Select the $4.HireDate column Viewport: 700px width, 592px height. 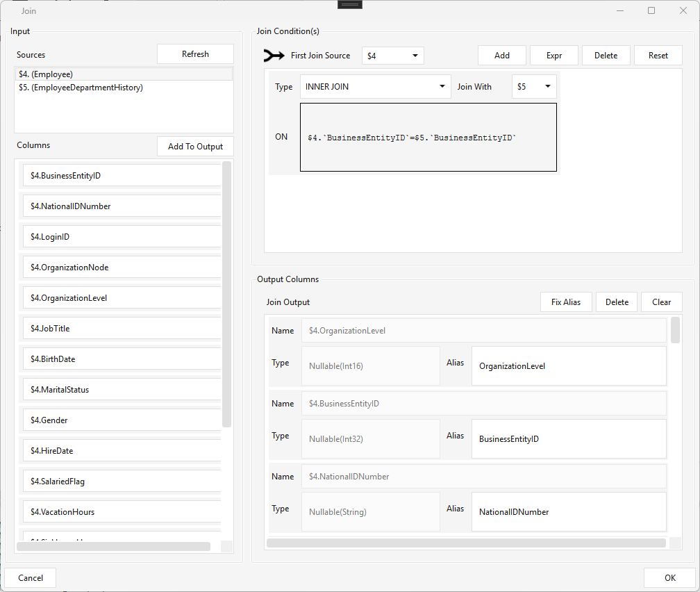click(x=122, y=451)
